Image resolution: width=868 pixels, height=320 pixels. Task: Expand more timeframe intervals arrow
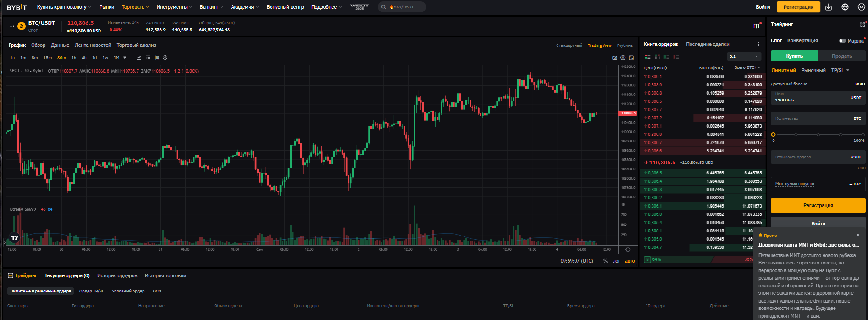(x=125, y=58)
